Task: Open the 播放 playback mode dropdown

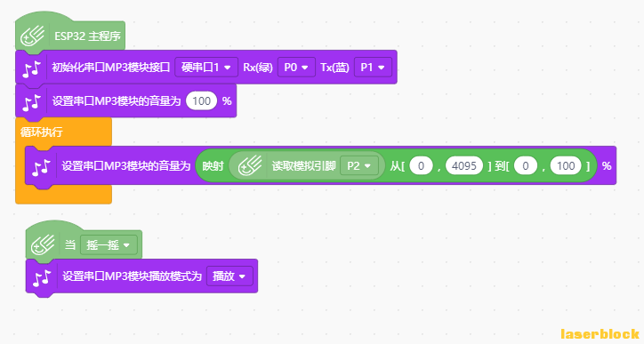Action: click(x=229, y=276)
